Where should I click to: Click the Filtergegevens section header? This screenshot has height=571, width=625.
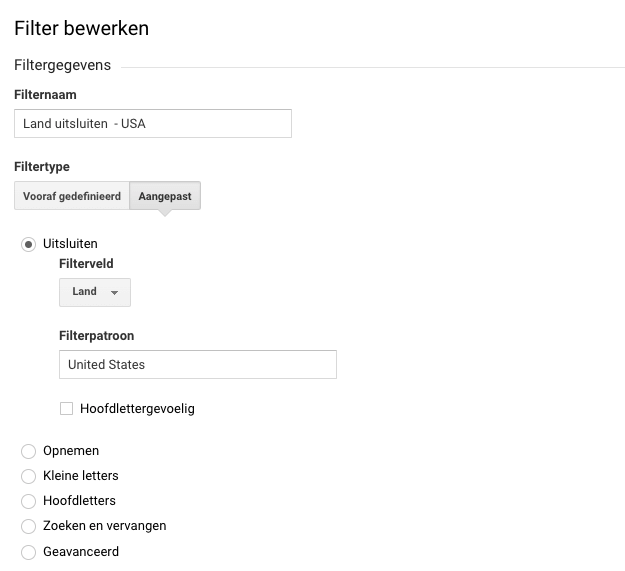(x=62, y=65)
